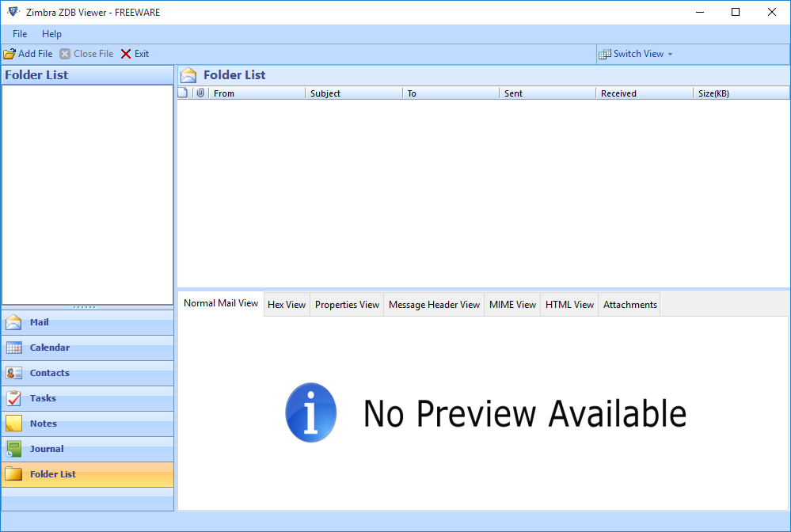Screen dimensions: 791x532
Task: Switch to the Normal Mail View tab
Action: tap(221, 303)
